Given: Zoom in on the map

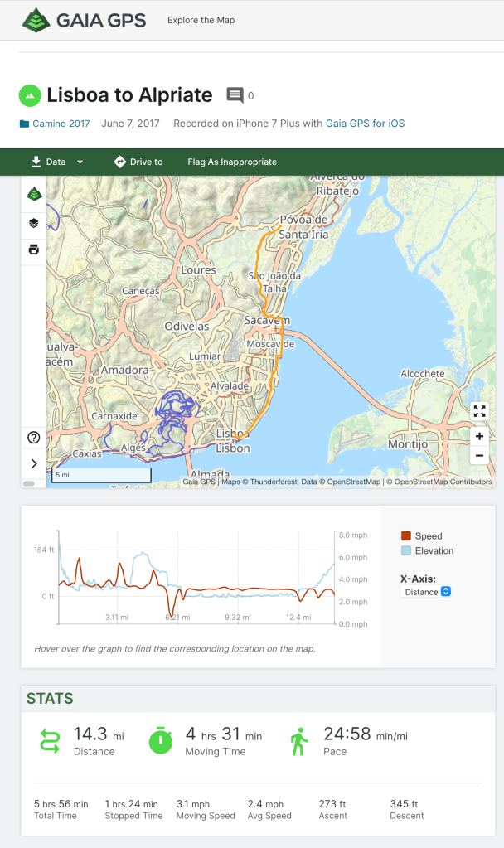Looking at the screenshot, I should tap(479, 436).
